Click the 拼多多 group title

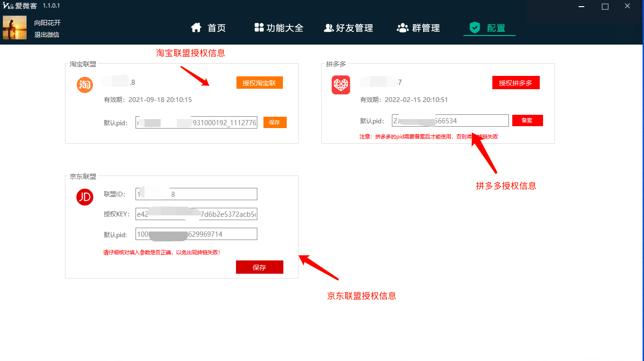tap(336, 64)
